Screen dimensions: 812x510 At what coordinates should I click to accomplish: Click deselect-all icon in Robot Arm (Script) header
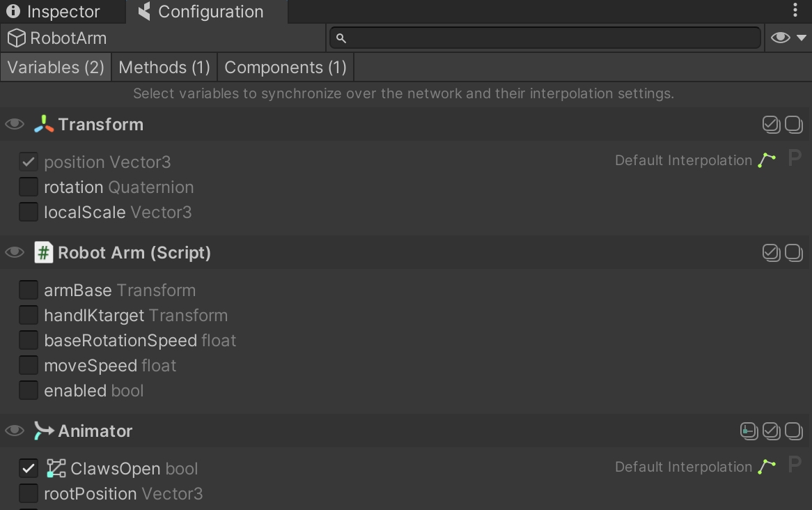pyautogui.click(x=794, y=252)
